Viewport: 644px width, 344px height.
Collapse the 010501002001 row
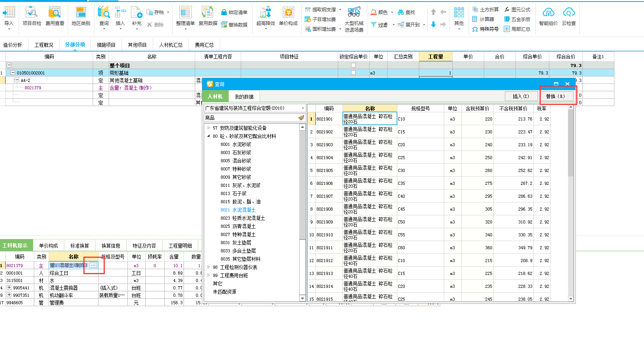coord(13,73)
